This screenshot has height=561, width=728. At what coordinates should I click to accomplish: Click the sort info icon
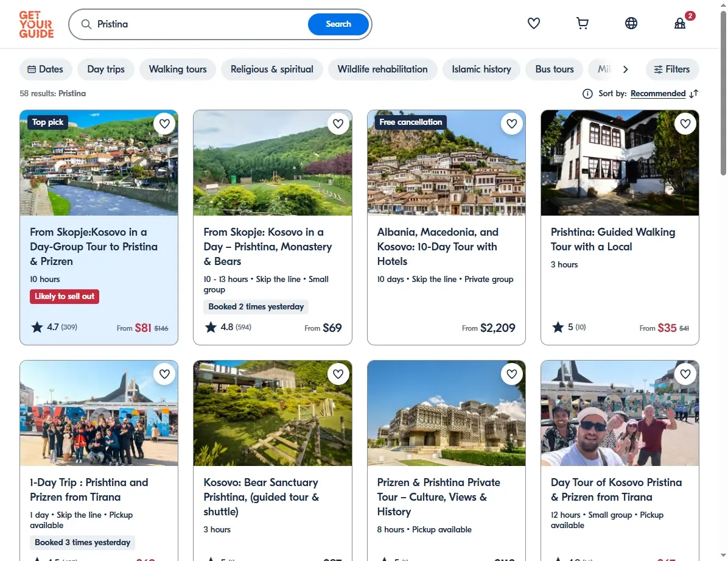click(587, 94)
